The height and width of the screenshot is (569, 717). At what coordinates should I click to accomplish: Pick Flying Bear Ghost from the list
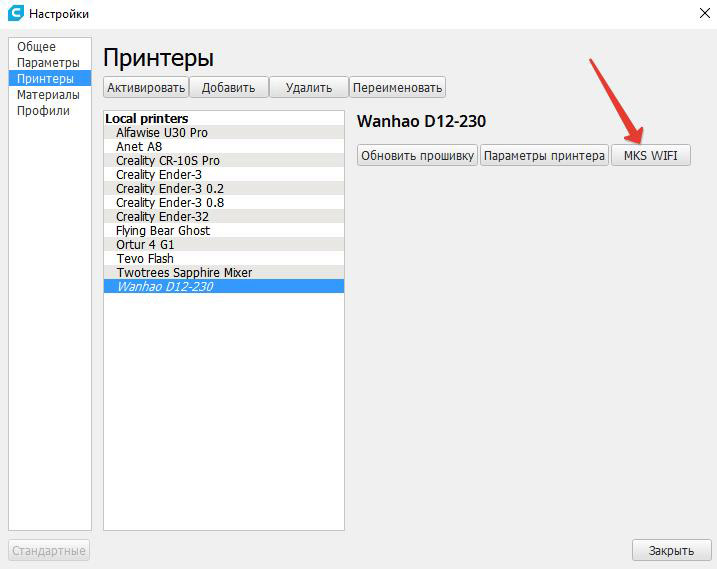[x=163, y=230]
